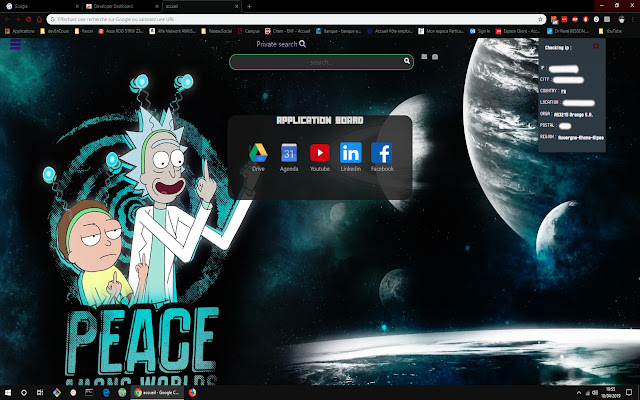Open the purple hamburger menu
The width and height of the screenshot is (640, 400).
click(x=16, y=44)
